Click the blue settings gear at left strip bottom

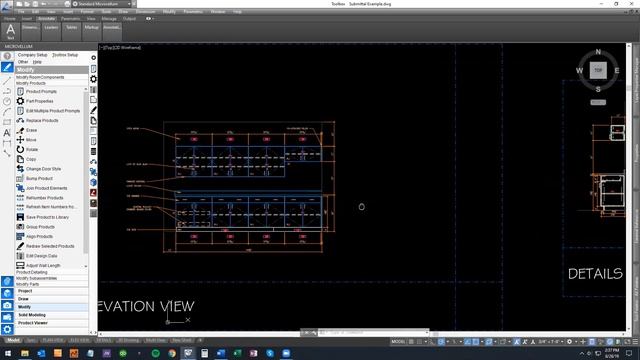(x=7, y=329)
